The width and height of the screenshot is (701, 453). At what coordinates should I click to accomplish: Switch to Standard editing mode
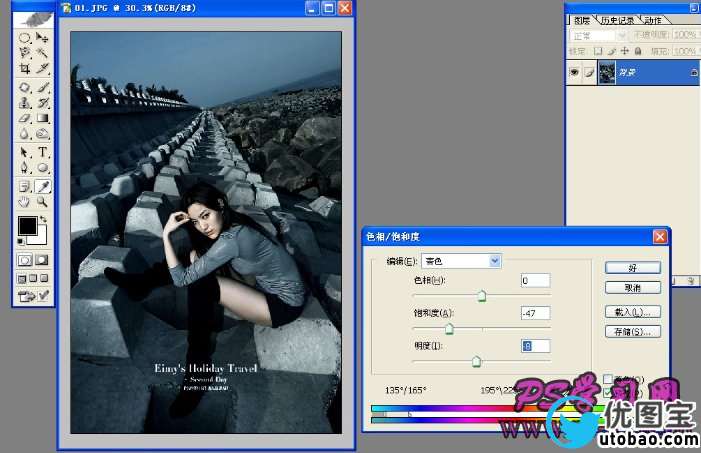[x=25, y=260]
